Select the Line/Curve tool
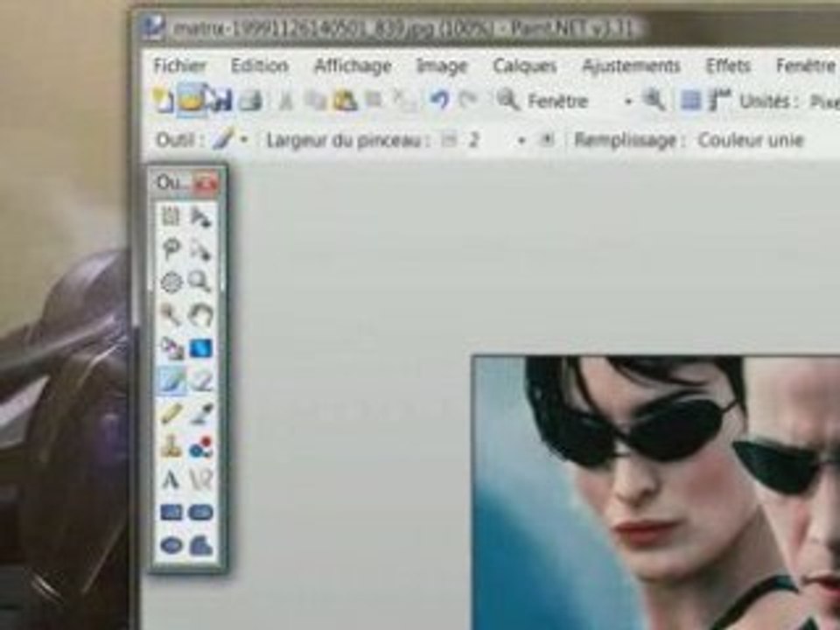The image size is (840, 630). (201, 479)
